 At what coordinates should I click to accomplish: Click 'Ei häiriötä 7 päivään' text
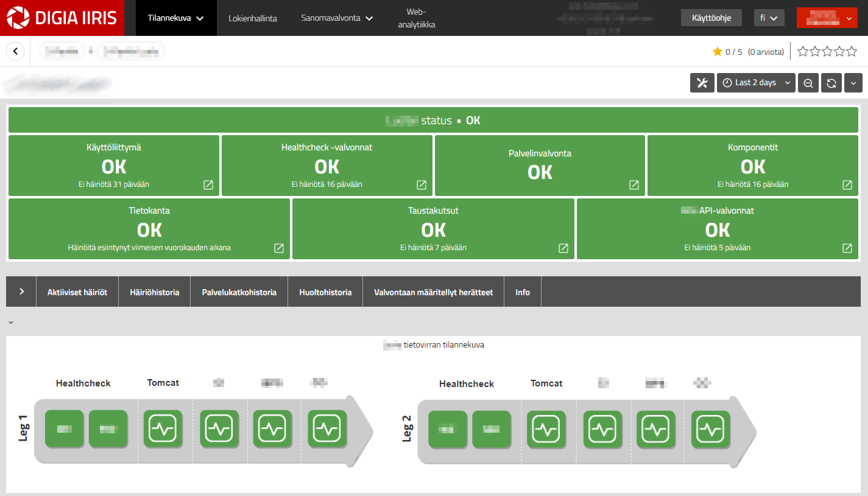click(x=433, y=248)
